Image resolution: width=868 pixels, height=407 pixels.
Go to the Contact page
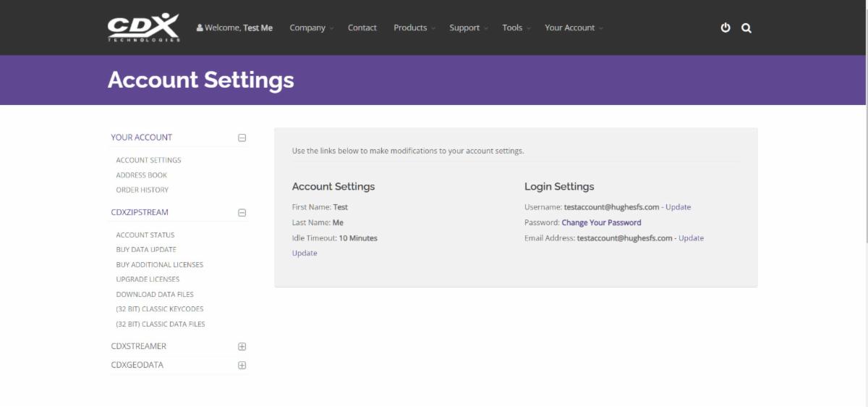(362, 28)
